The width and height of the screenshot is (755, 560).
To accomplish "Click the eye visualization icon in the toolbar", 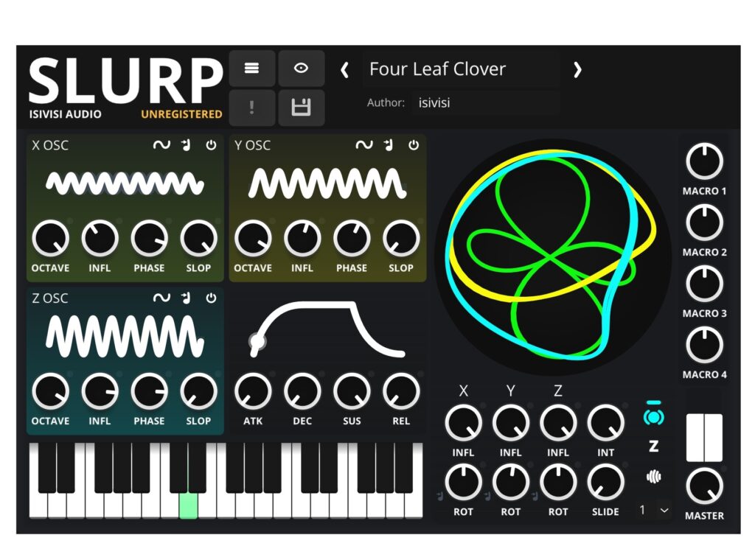I will click(x=302, y=68).
